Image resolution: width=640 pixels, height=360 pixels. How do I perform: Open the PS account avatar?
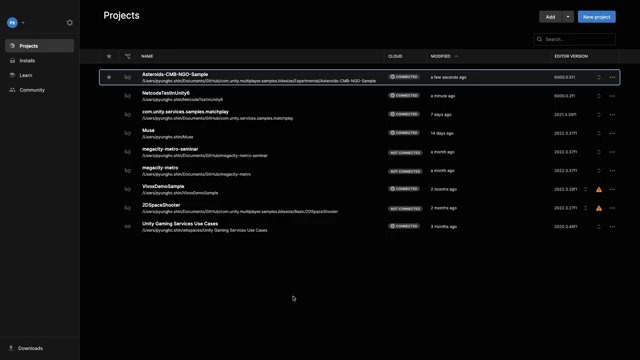12,23
